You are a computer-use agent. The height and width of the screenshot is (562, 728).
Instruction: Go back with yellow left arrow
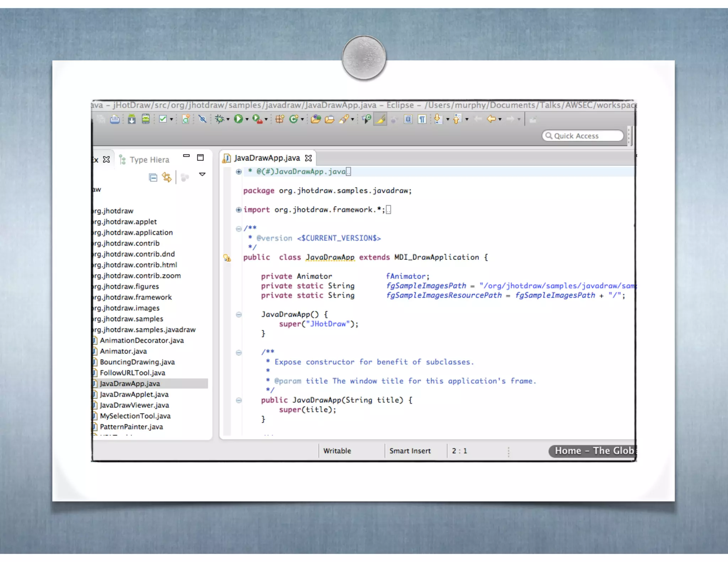click(491, 119)
